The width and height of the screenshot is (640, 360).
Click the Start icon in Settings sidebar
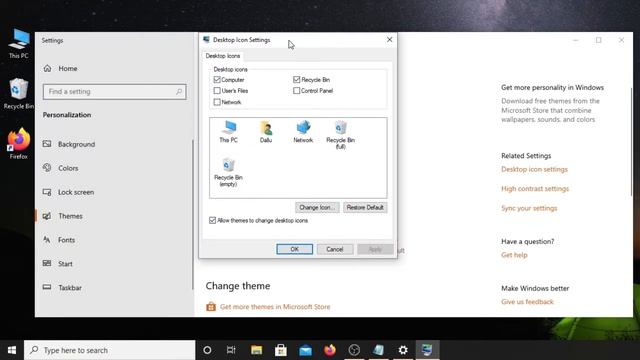[47, 264]
